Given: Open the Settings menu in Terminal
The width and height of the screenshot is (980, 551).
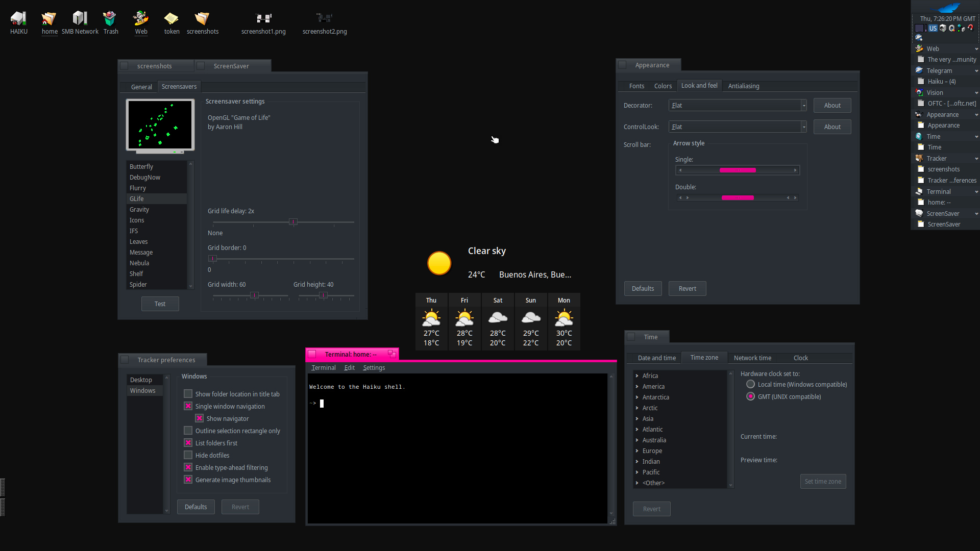Looking at the screenshot, I should (374, 367).
